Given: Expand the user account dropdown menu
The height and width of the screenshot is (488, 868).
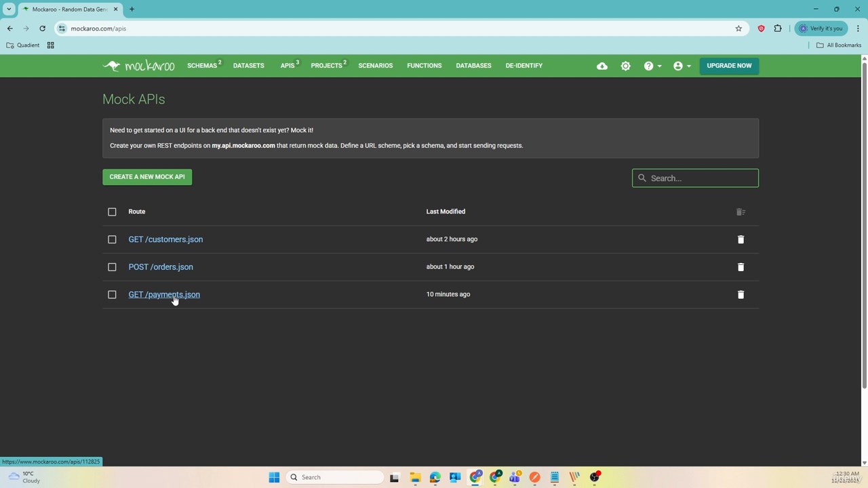Looking at the screenshot, I should [682, 66].
